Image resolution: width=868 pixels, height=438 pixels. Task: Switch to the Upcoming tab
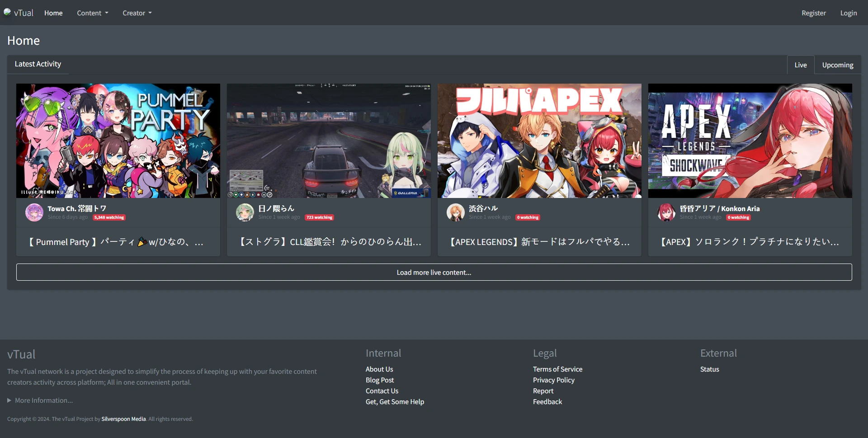click(x=837, y=65)
